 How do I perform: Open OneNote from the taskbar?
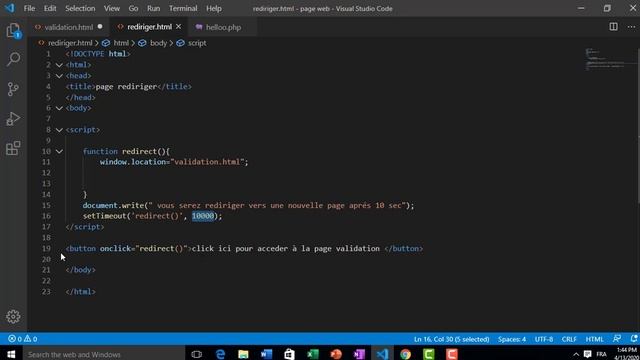tap(359, 354)
